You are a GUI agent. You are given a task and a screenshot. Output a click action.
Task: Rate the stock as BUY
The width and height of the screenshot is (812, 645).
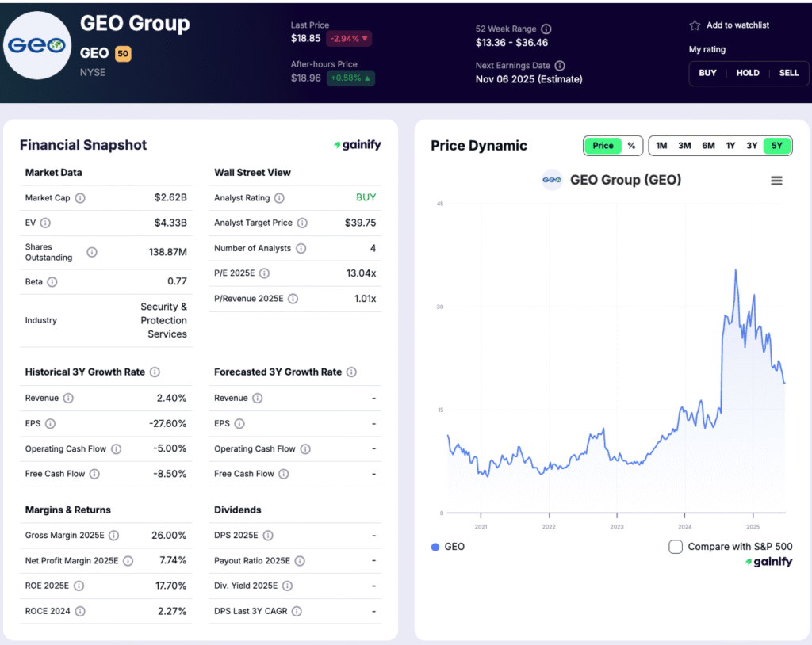point(707,73)
